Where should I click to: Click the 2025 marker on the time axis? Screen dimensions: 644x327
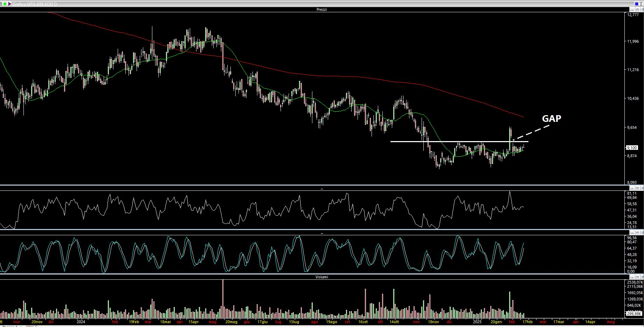click(477, 322)
